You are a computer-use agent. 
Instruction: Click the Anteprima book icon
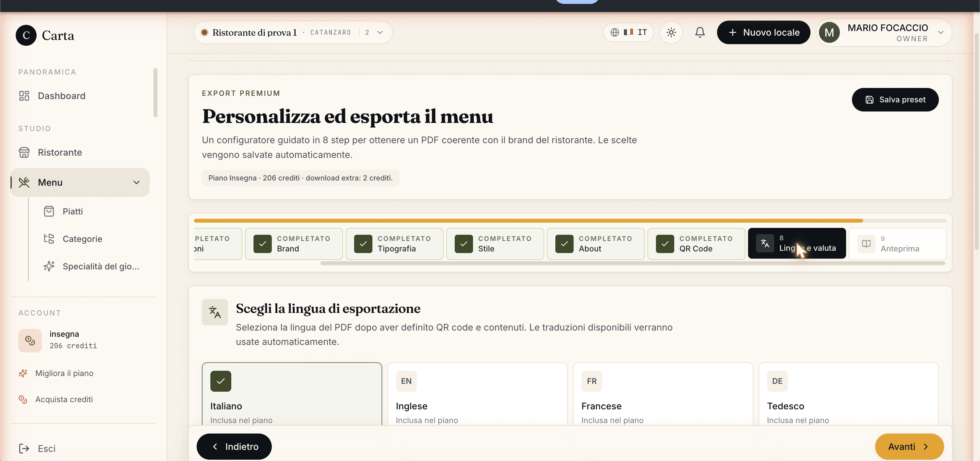pos(866,244)
